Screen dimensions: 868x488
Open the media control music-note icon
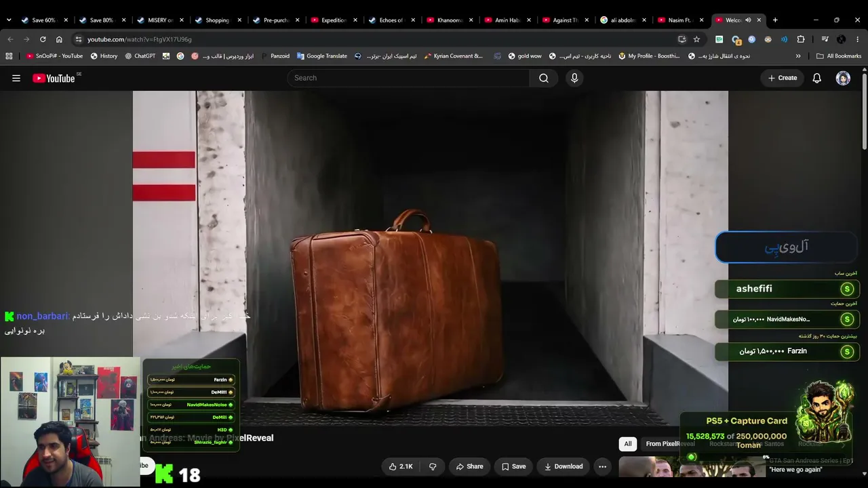(x=825, y=39)
